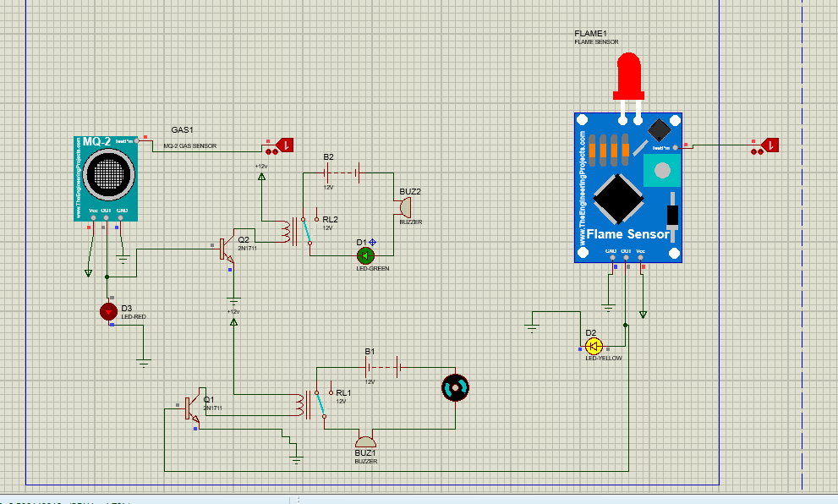This screenshot has width=838, height=504.
Task: Click the 2N1711 text under Q1
Action: click(x=212, y=408)
